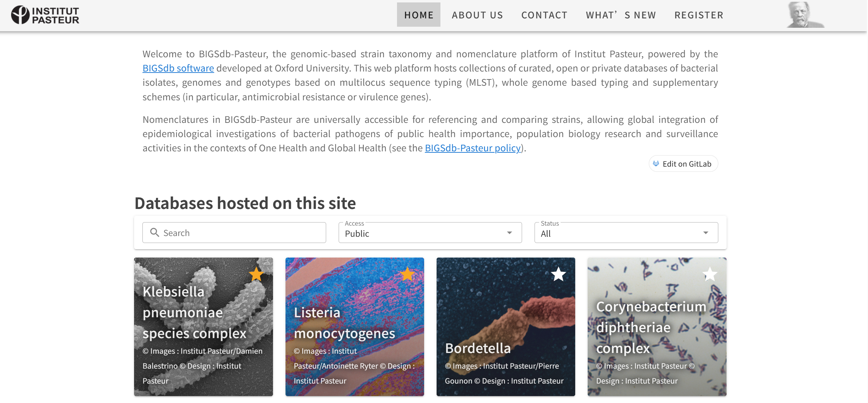Screen dimensions: 868x403
Task: Star the Corynebacterium diphtheriae complex card
Action: (710, 274)
